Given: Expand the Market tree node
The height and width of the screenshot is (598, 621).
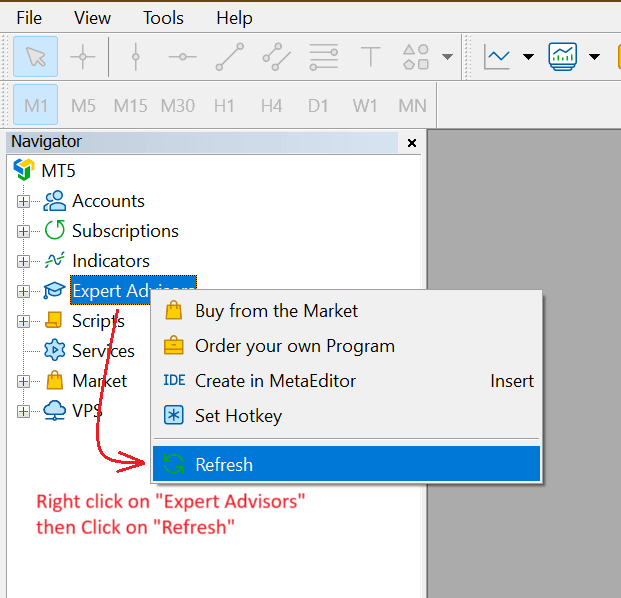Looking at the screenshot, I should pyautogui.click(x=23, y=381).
